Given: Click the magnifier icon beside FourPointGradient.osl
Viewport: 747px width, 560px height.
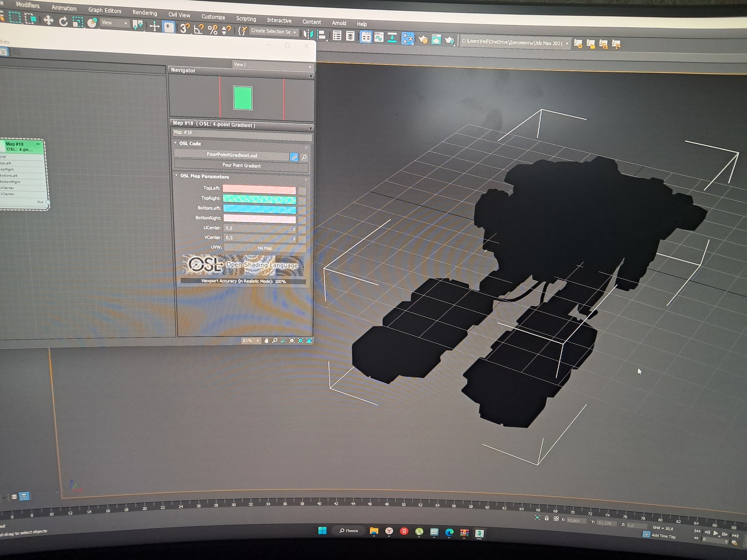Looking at the screenshot, I should [x=304, y=157].
